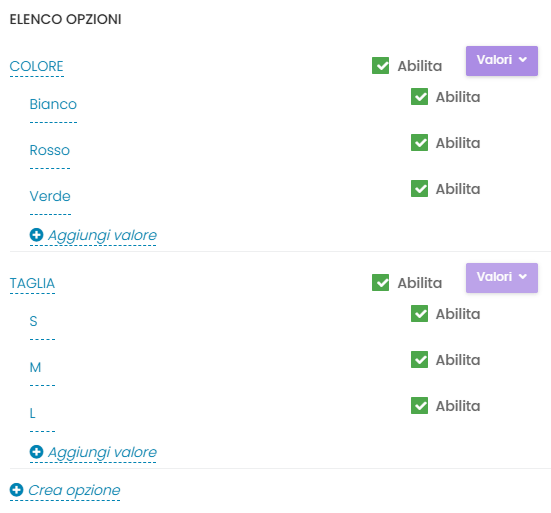Edit the Verde value label

click(50, 196)
